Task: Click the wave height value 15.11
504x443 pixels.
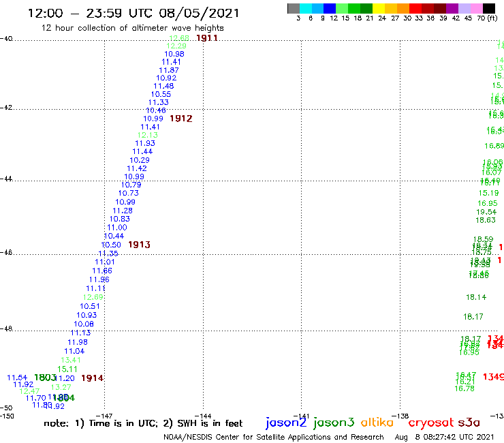Action: point(67,369)
